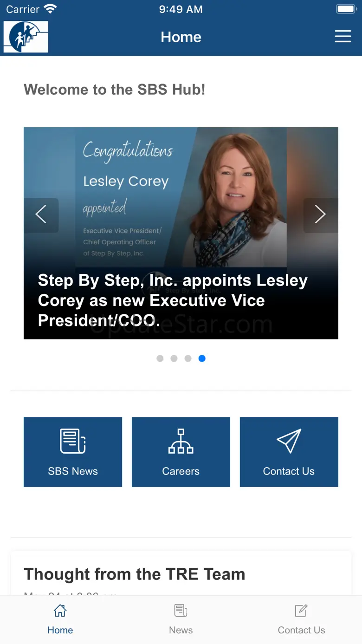
Task: Open the Lesley Corey appointment headline
Action: pyautogui.click(x=173, y=300)
